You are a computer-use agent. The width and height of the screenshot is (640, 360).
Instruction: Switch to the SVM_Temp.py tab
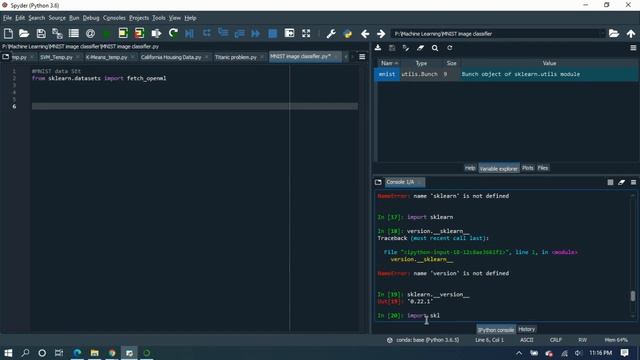click(x=56, y=57)
